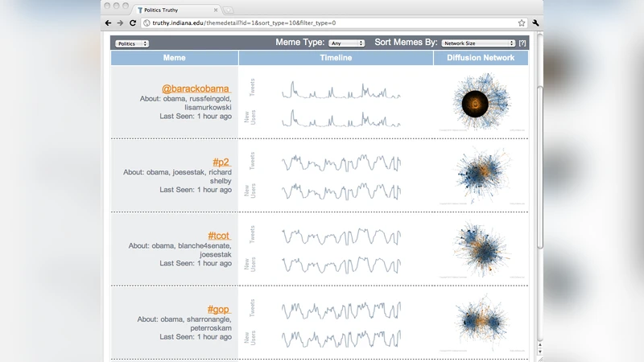Click the #tcot Tweets timeline chart

(341, 236)
